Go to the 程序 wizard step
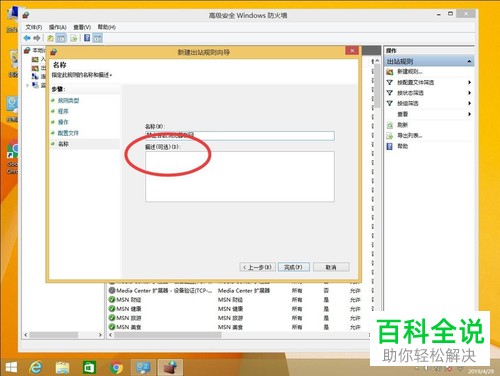The image size is (500, 376). [x=63, y=111]
